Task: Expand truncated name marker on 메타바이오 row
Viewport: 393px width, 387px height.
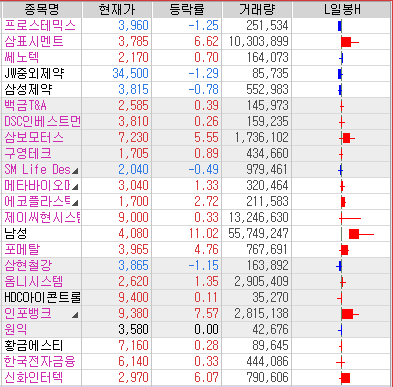Action: pyautogui.click(x=75, y=187)
